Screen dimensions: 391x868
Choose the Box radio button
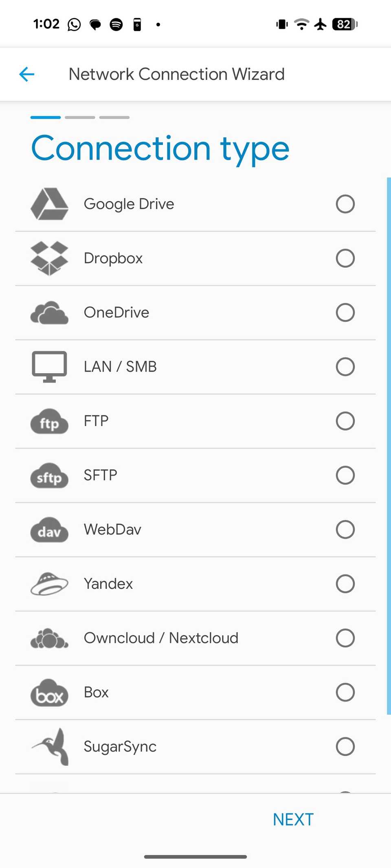point(345,692)
